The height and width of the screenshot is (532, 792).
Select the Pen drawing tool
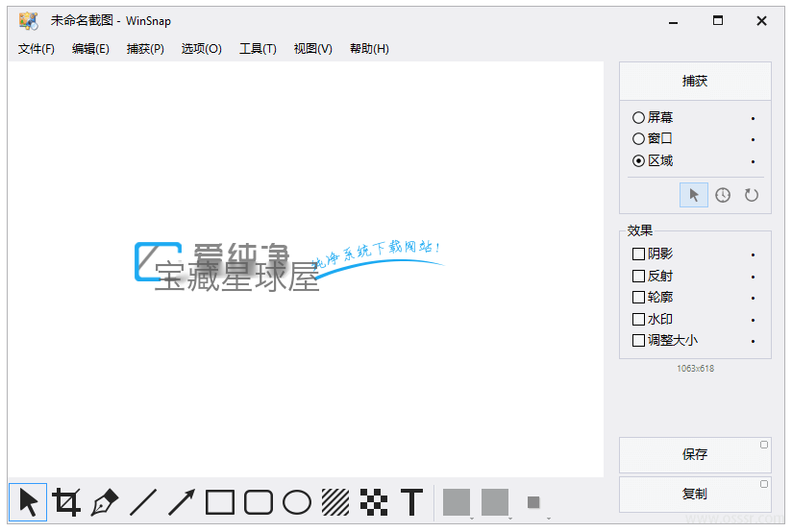pyautogui.click(x=105, y=502)
